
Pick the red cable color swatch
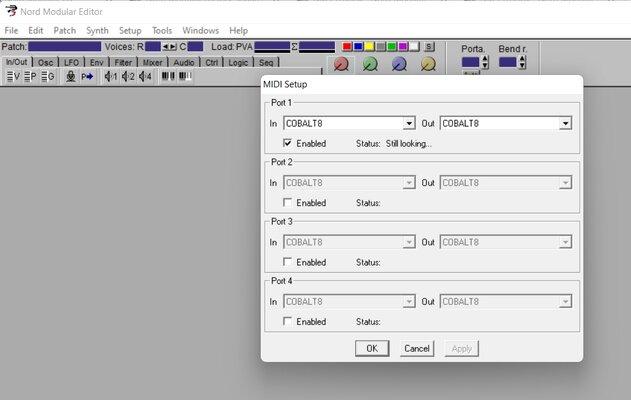click(x=347, y=46)
